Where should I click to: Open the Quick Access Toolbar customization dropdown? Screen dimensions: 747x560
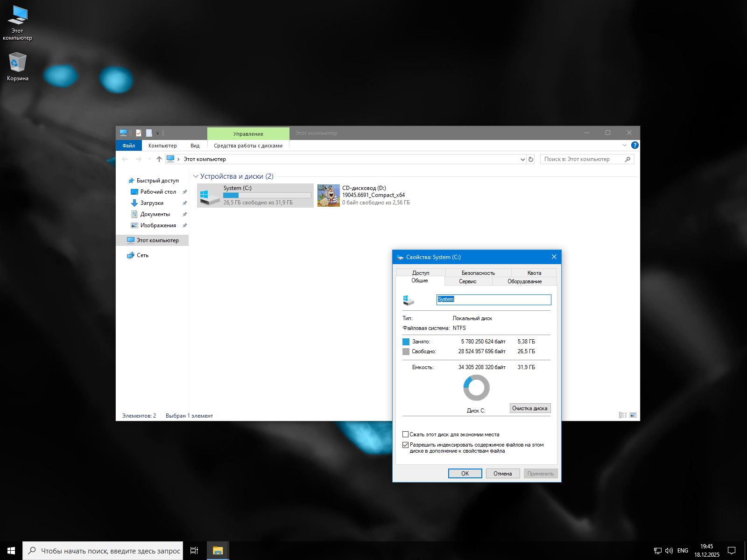[158, 133]
